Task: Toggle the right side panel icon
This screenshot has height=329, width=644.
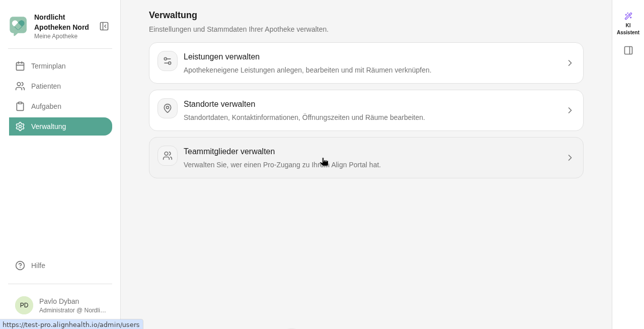Action: (628, 50)
